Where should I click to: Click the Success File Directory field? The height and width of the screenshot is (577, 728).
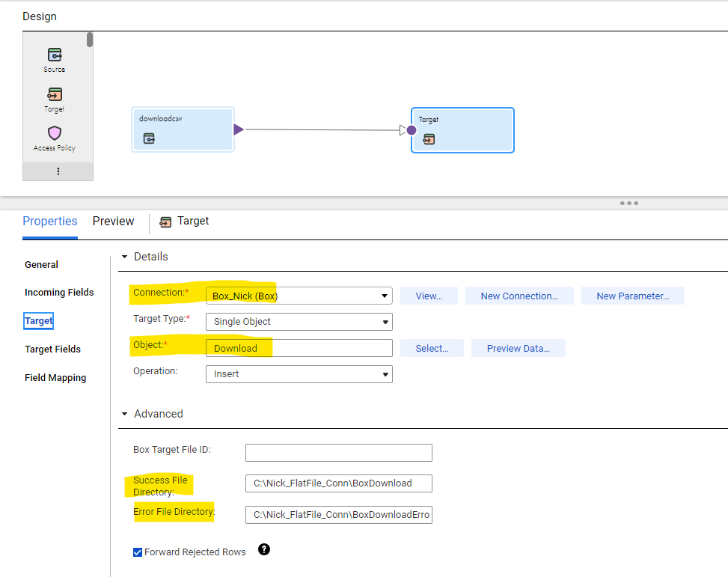pos(338,483)
